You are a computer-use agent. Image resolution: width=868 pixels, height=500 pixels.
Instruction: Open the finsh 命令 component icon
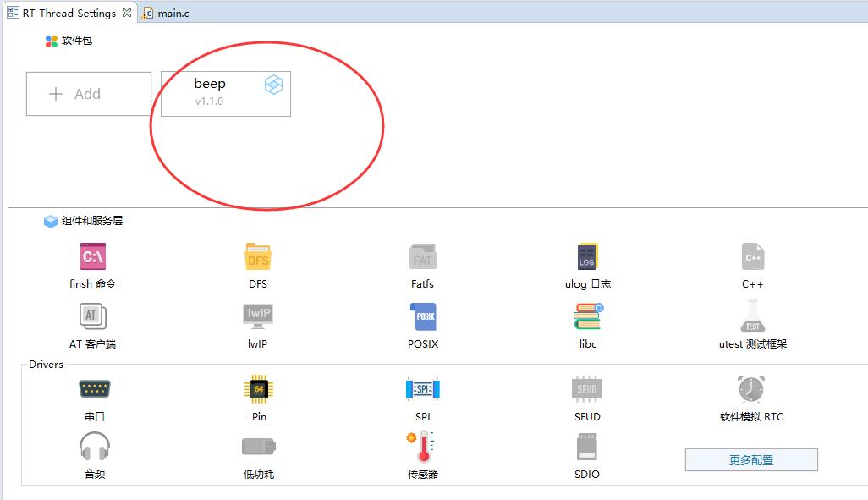point(93,256)
